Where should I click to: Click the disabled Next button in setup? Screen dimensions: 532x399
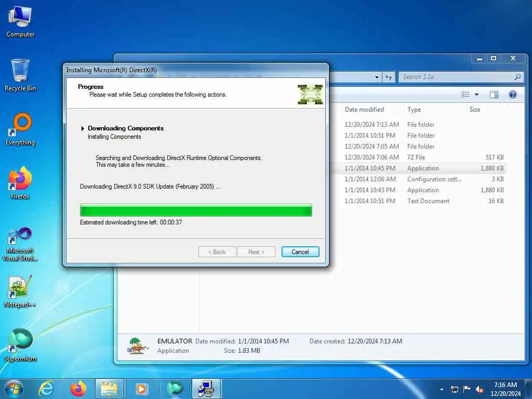[x=256, y=252]
